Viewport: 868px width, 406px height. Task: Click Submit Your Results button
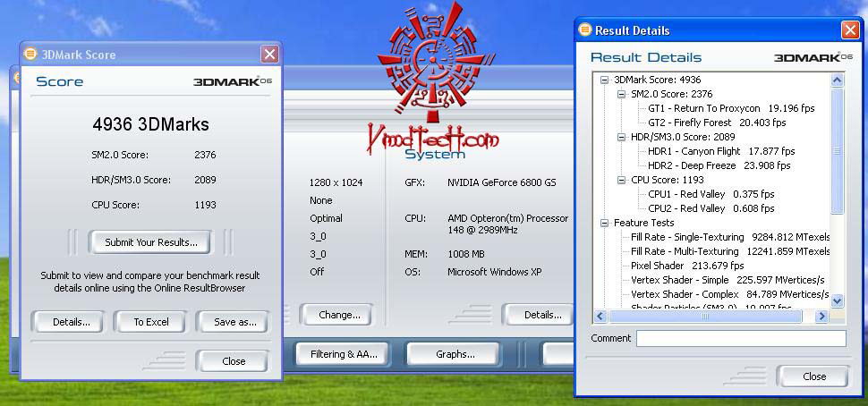tap(150, 242)
